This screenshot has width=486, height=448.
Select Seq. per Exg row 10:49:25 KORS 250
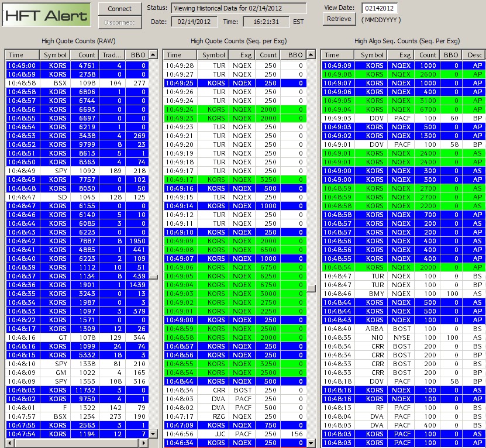click(235, 83)
